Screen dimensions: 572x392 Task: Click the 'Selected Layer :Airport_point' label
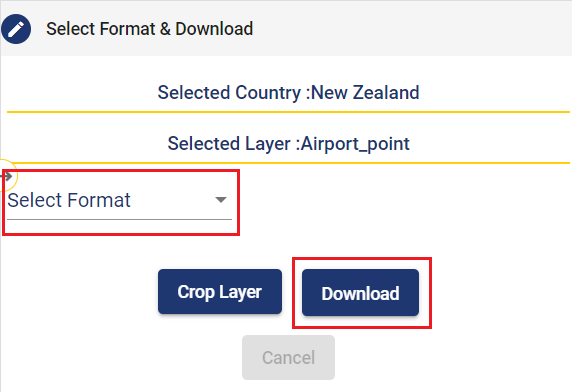point(289,144)
